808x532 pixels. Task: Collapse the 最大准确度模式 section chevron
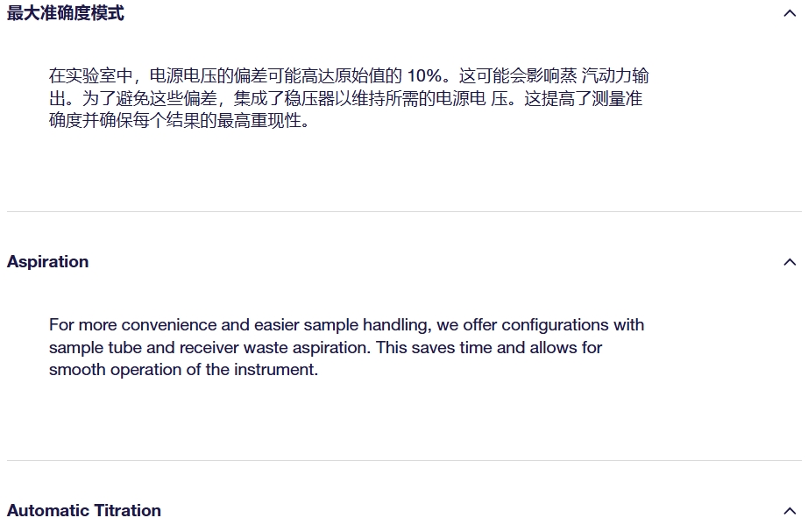click(789, 13)
